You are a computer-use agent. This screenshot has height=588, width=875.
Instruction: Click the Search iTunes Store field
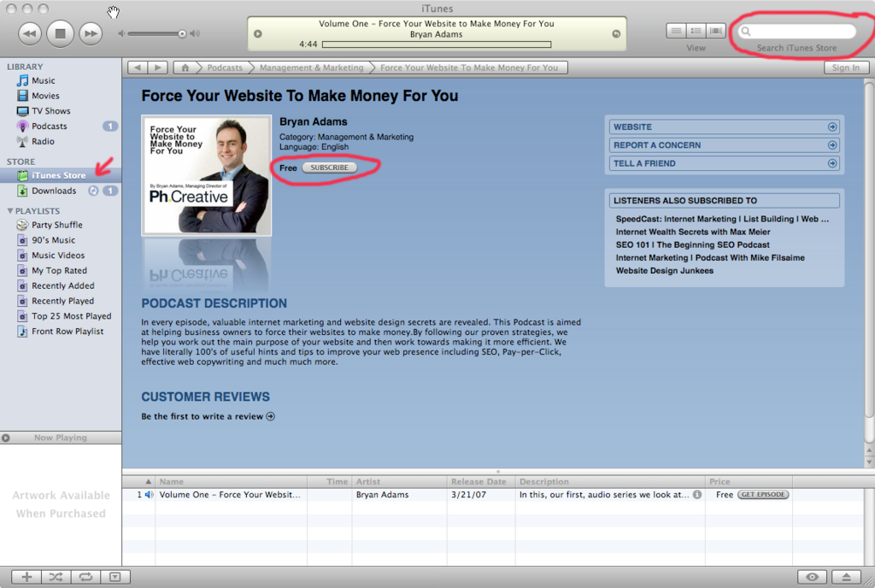point(797,32)
